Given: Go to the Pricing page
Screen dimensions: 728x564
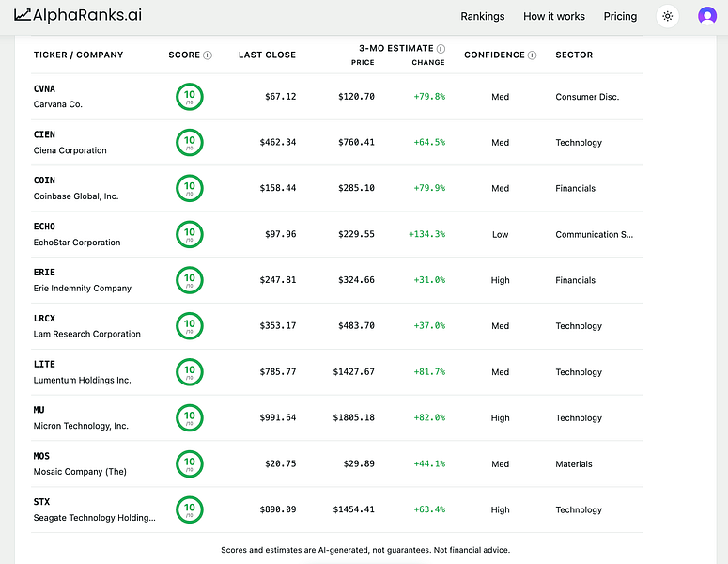Looking at the screenshot, I should (620, 16).
